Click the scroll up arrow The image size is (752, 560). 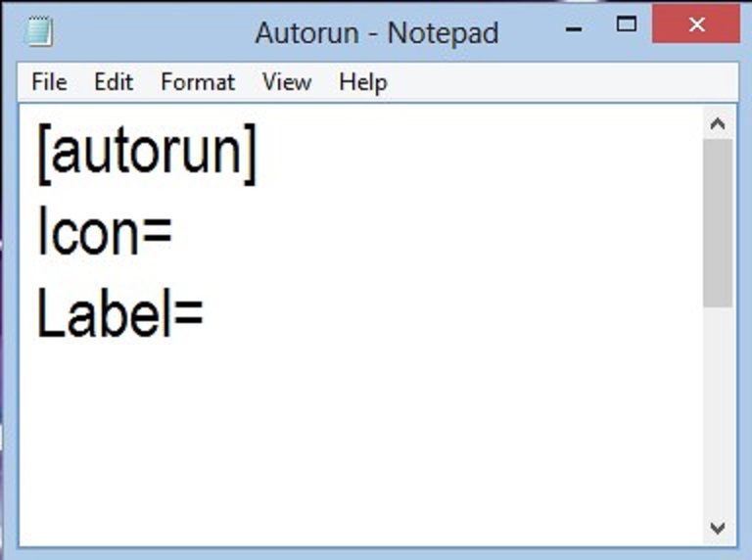pyautogui.click(x=718, y=124)
